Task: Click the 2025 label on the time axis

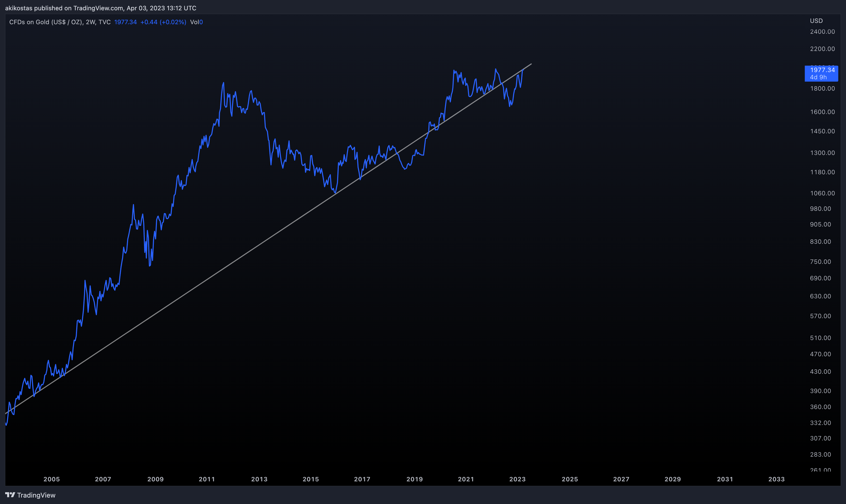Action: pos(570,479)
